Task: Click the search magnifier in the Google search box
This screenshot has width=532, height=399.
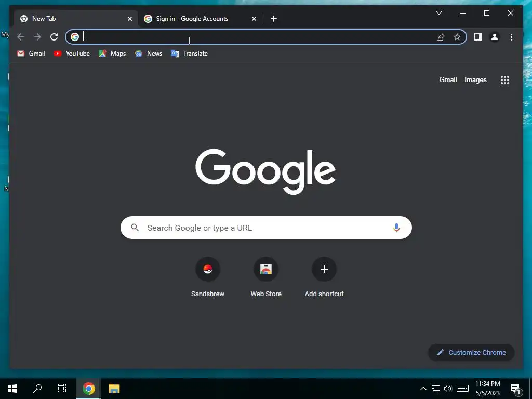Action: (135, 228)
